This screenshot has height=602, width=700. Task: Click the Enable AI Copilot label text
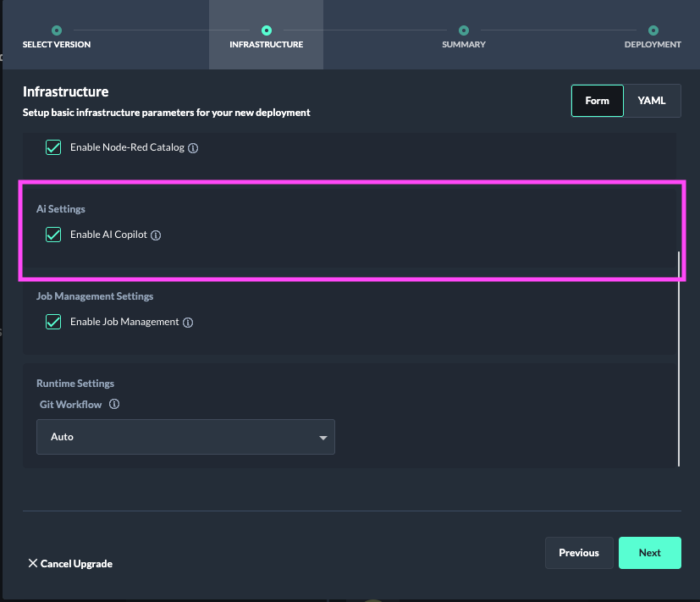[108, 235]
